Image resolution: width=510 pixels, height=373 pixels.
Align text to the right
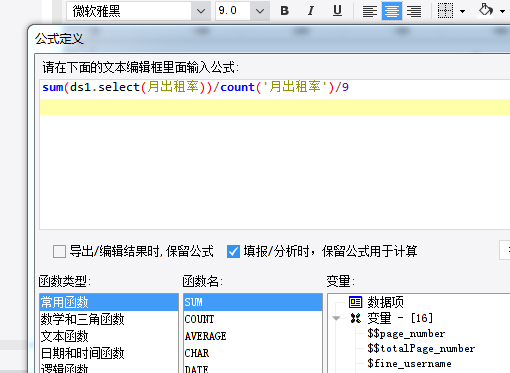pos(414,11)
